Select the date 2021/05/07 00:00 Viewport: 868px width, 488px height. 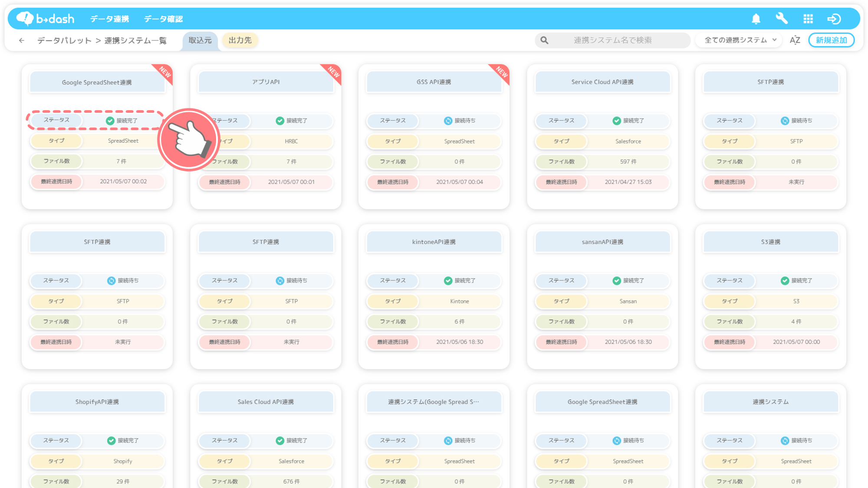click(796, 342)
